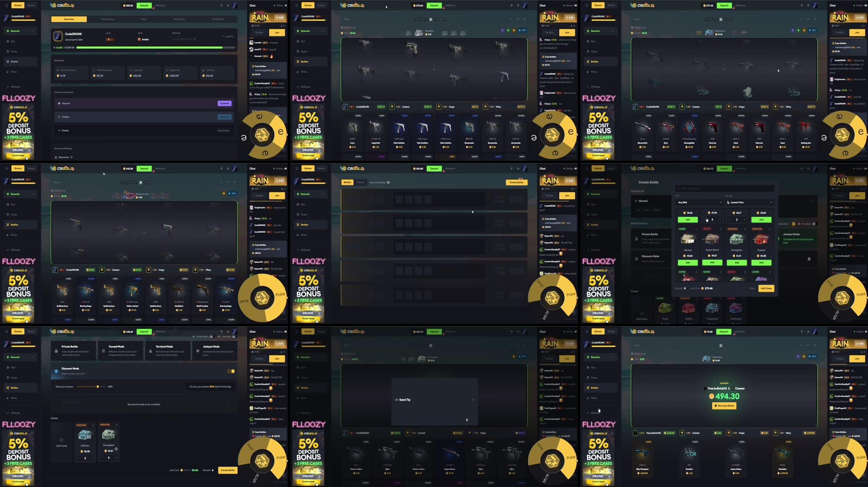Click Join on the Rain banner beside the profile page
The image size is (868, 487).
[x=277, y=33]
